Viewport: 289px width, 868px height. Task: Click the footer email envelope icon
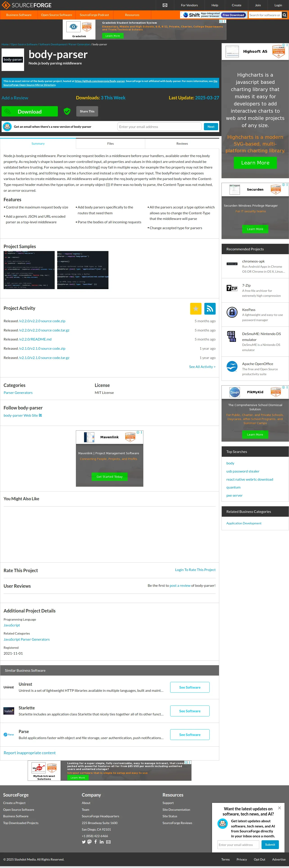point(108,842)
